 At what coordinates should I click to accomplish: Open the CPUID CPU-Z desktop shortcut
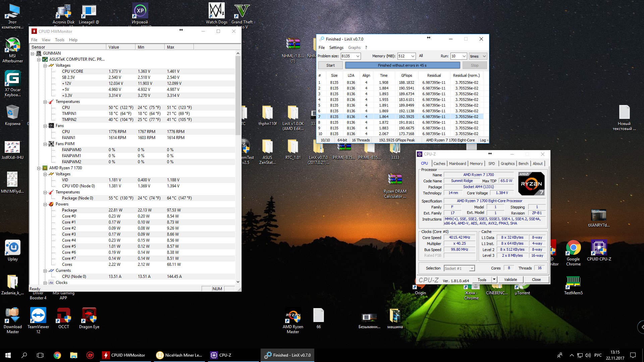tap(599, 249)
